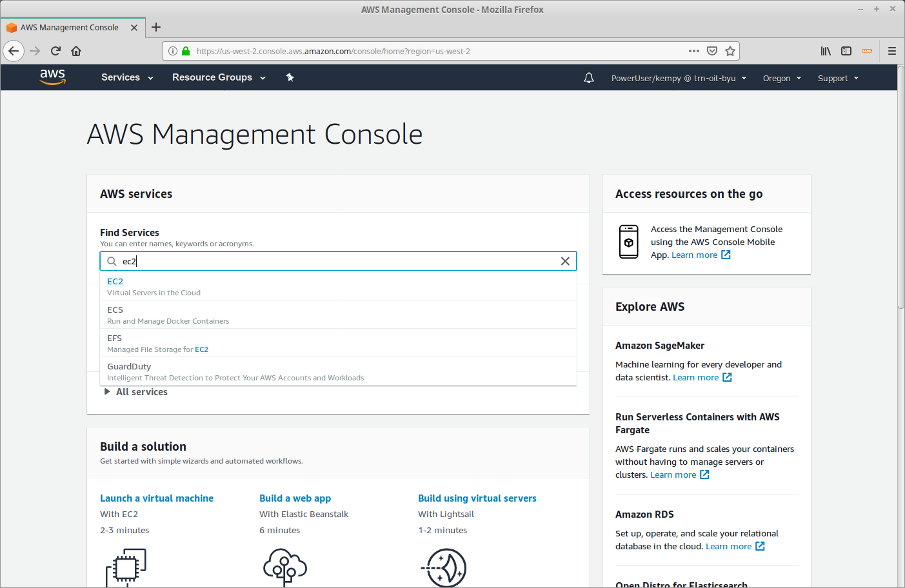Follow the Amazon RDS Learn more link
905x588 pixels.
(729, 546)
